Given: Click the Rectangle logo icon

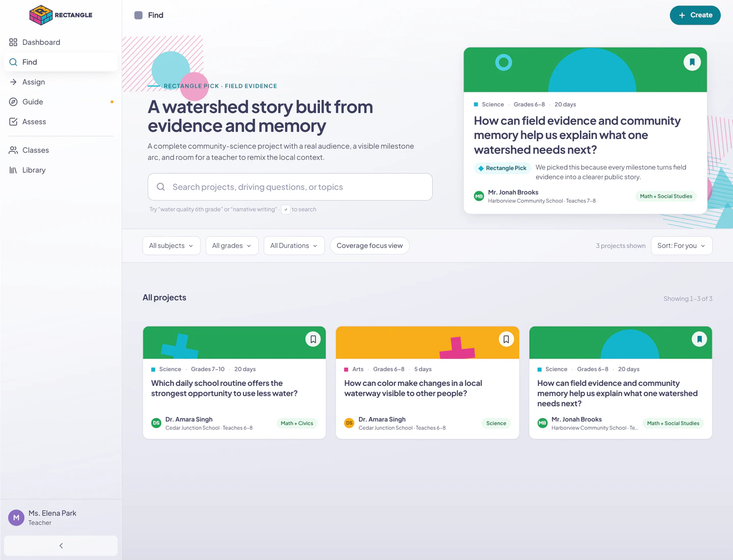Looking at the screenshot, I should [x=41, y=15].
